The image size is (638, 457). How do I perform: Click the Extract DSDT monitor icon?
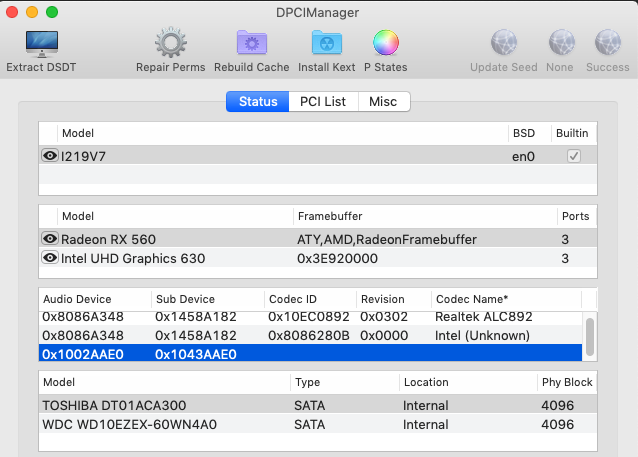point(42,44)
